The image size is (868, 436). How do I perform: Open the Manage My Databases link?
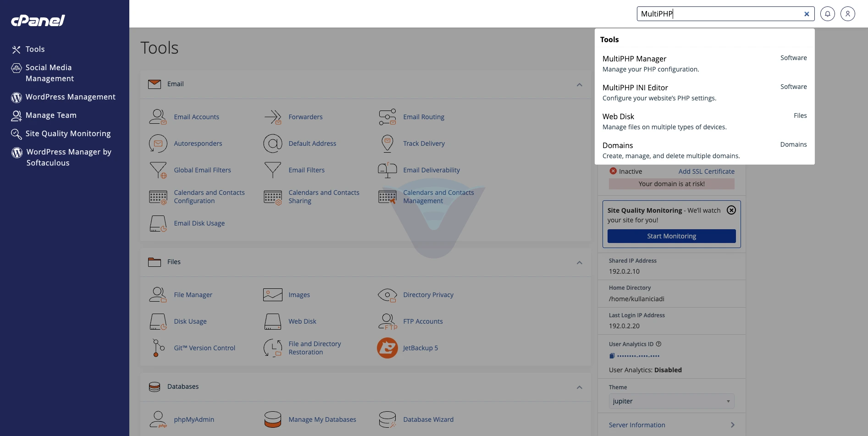[x=322, y=419]
